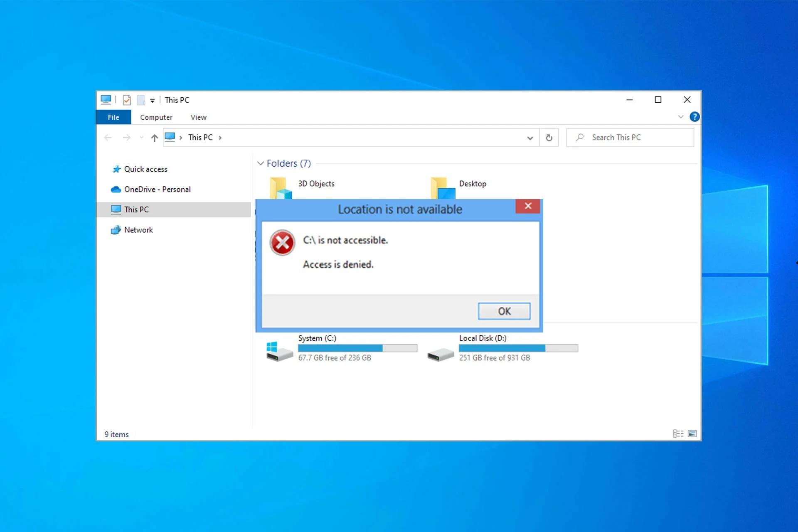Navigate forward using the forward arrow

coord(127,138)
